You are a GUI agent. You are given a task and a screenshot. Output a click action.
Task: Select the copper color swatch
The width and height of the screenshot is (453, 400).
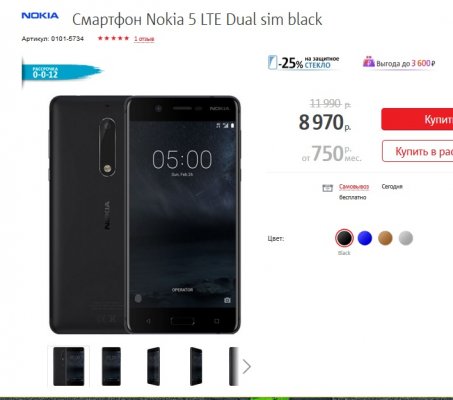click(x=385, y=238)
